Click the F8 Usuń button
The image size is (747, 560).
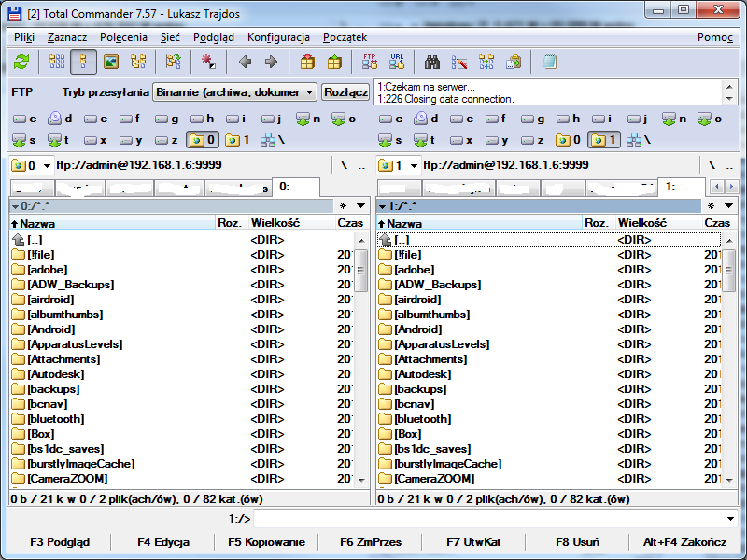coord(577,542)
